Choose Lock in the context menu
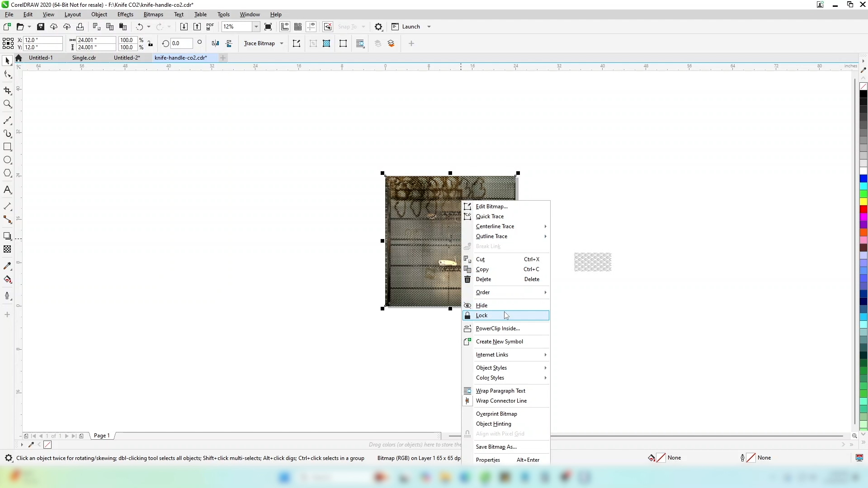The image size is (868, 488). (x=482, y=315)
